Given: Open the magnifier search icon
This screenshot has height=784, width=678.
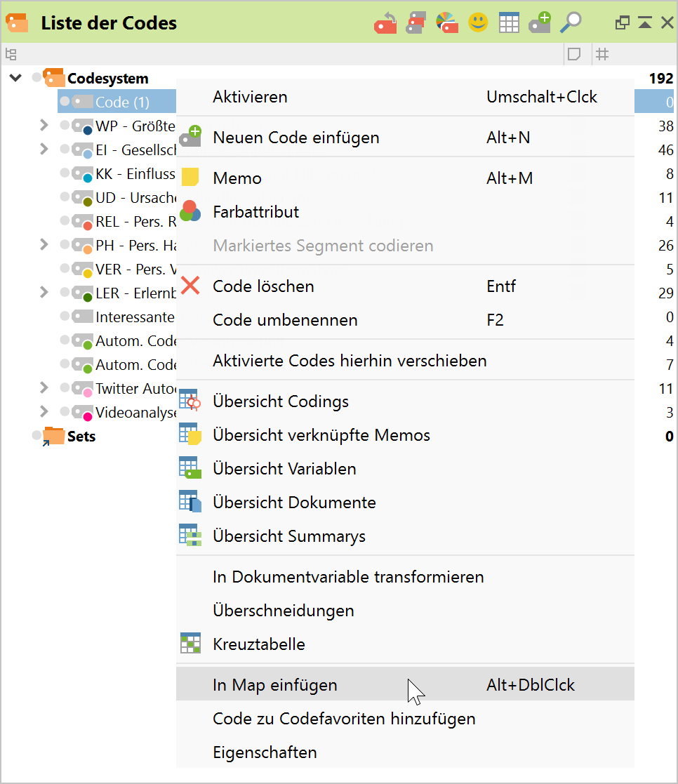Looking at the screenshot, I should click(x=571, y=23).
